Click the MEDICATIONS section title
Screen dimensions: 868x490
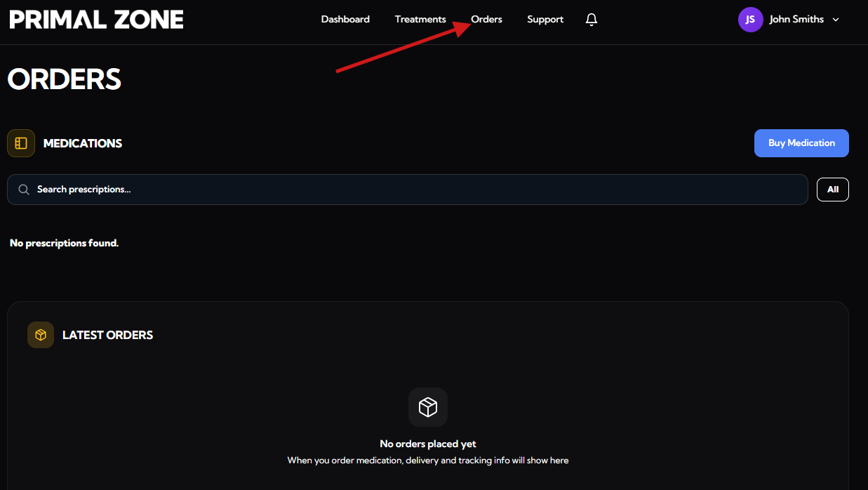[83, 143]
